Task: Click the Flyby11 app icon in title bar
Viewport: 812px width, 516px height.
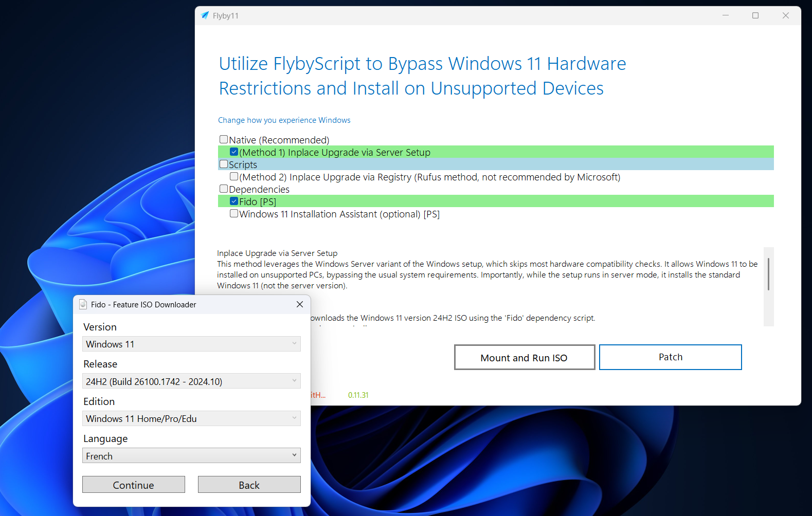Action: pyautogui.click(x=205, y=15)
